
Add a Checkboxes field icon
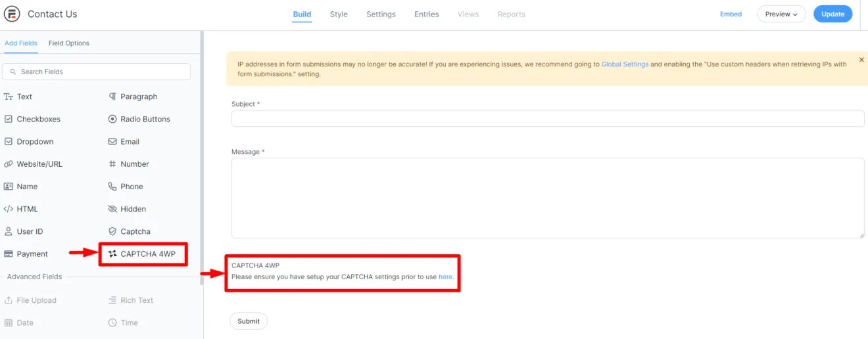click(9, 119)
